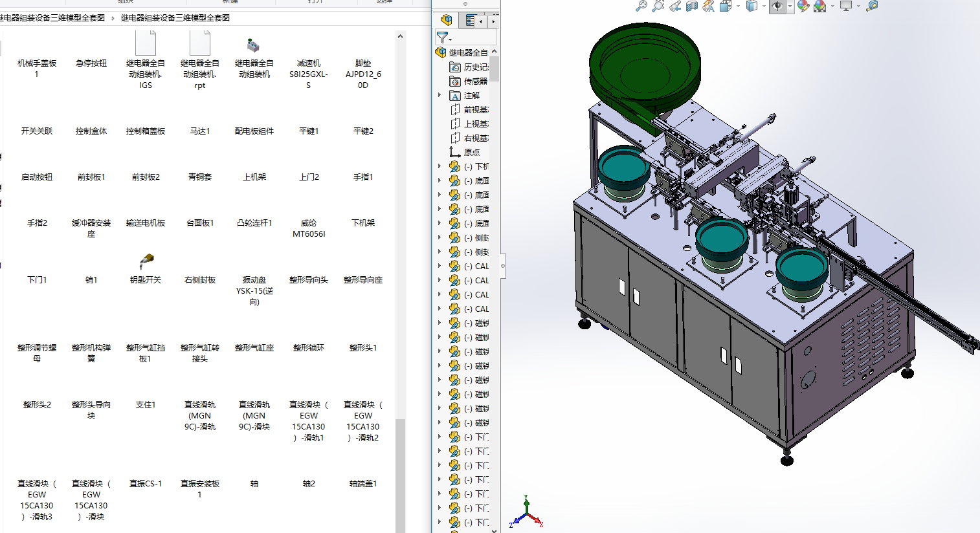
Task: Switch to FeatureManager design tree tab
Action: pos(447,21)
